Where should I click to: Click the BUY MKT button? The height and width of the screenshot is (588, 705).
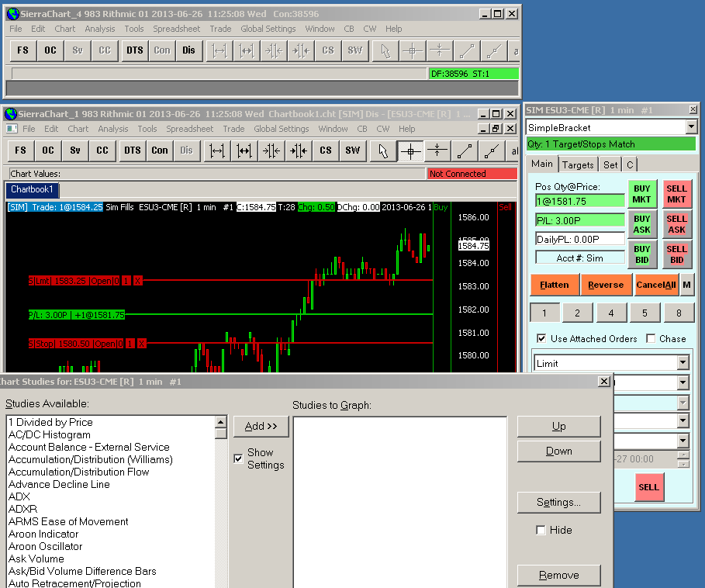click(x=641, y=194)
